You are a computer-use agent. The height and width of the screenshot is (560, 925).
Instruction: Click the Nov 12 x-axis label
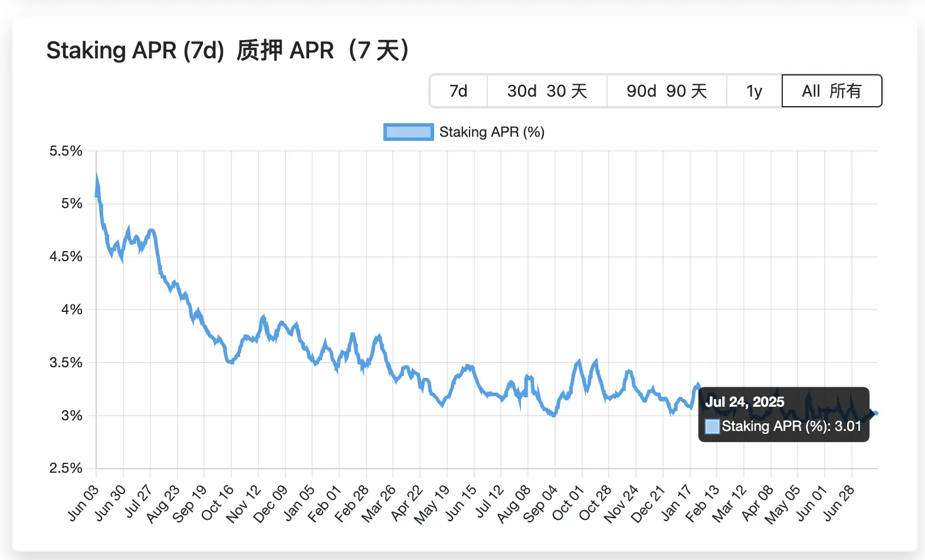point(244,504)
